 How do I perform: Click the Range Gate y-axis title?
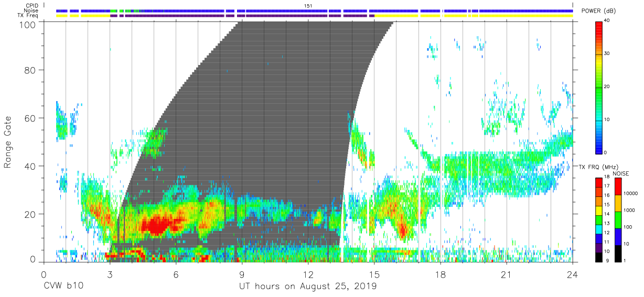(9, 141)
